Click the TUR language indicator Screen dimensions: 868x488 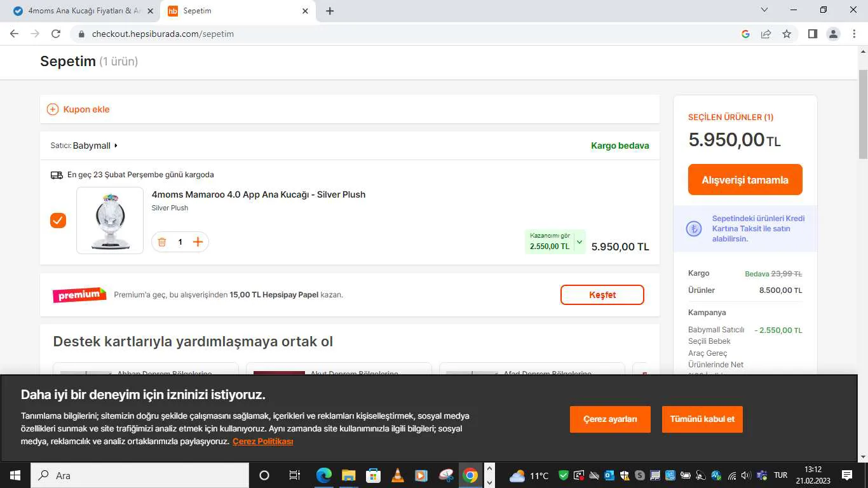click(781, 475)
